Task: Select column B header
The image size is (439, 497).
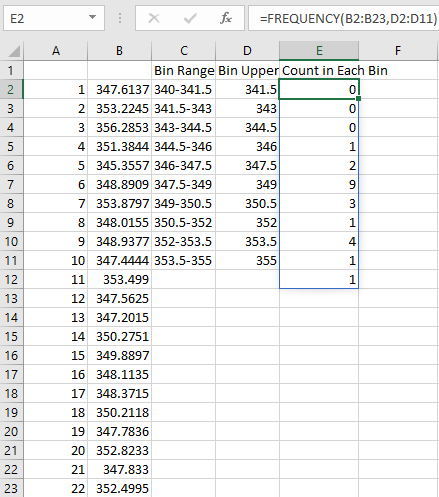Action: point(119,51)
